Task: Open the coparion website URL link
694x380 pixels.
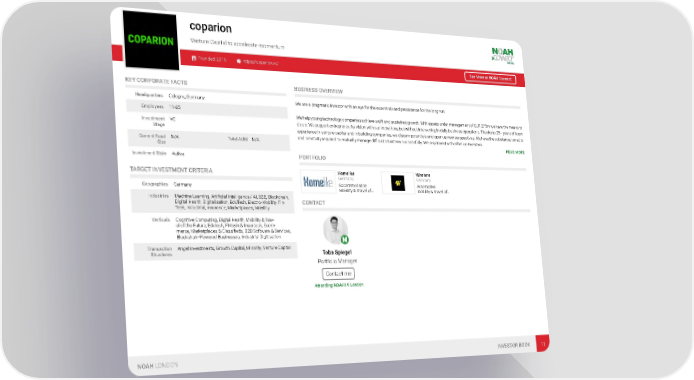Action: pyautogui.click(x=260, y=62)
